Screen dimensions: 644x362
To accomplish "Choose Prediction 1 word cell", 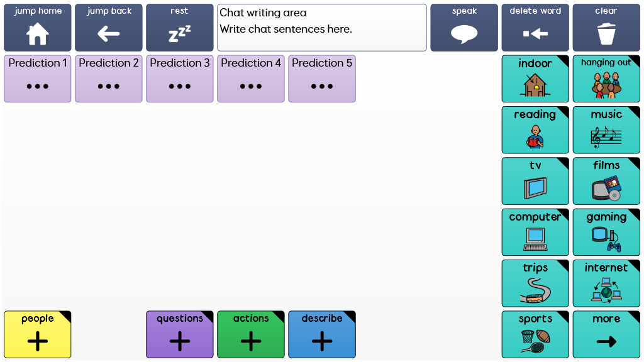I will click(37, 79).
